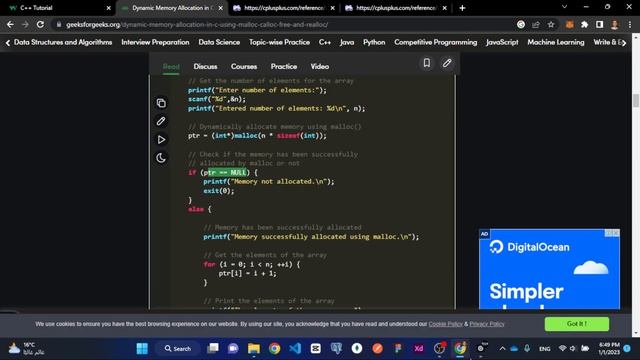Bookmark this tab with the star icon
Viewport: 640px width, 360px height.
point(551,24)
